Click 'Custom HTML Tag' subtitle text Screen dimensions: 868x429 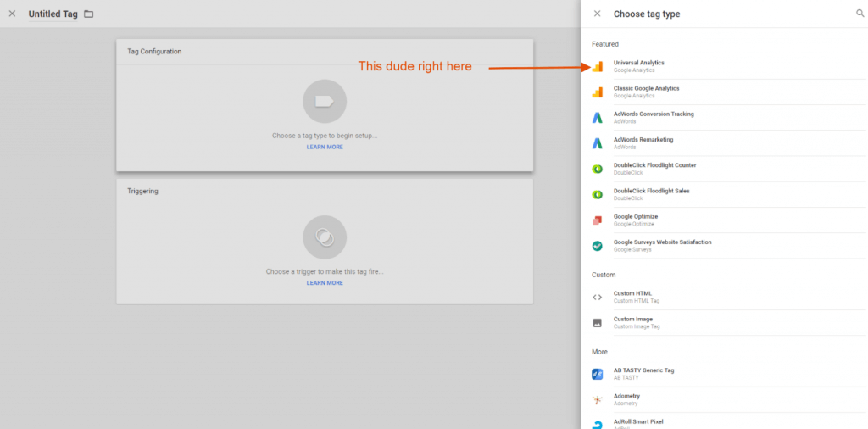tap(637, 301)
